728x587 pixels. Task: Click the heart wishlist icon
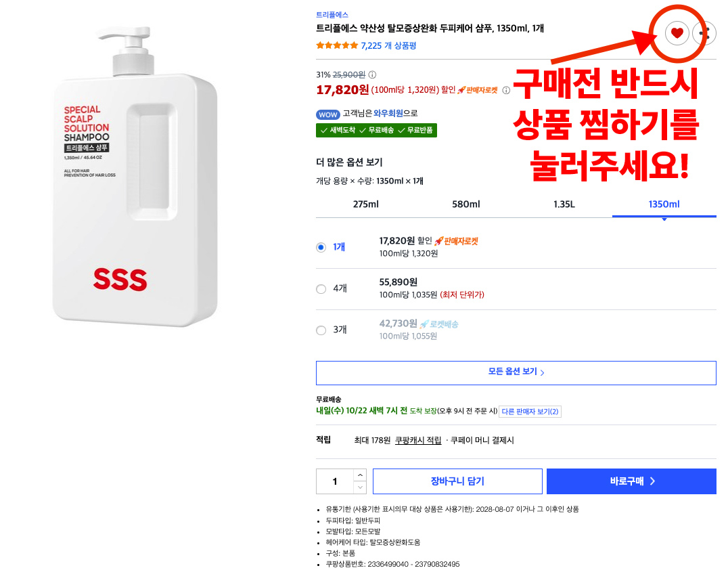(677, 32)
